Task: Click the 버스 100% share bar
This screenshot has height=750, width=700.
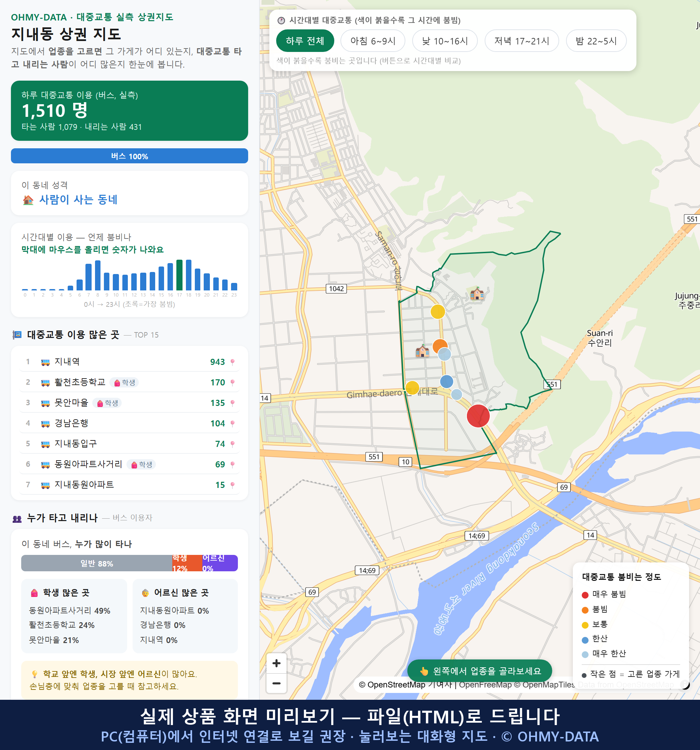Action: 130,156
